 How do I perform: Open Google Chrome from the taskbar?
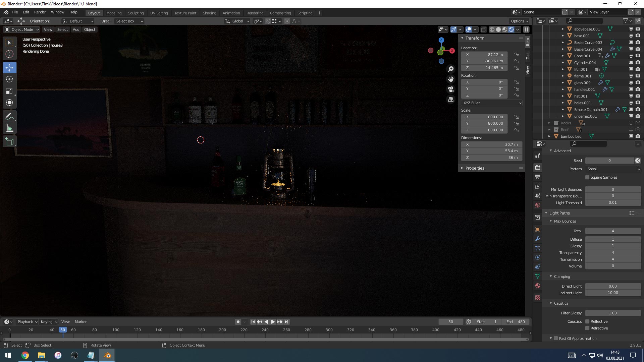tap(25, 355)
